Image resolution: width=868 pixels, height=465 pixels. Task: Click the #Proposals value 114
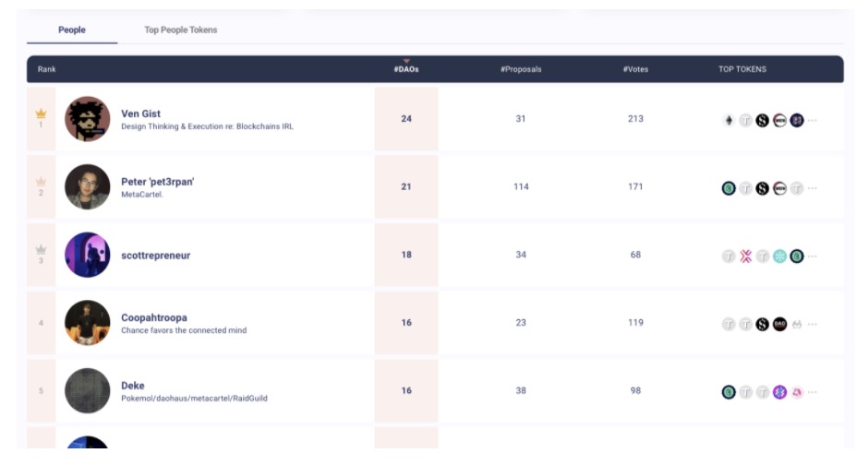pyautogui.click(x=521, y=187)
